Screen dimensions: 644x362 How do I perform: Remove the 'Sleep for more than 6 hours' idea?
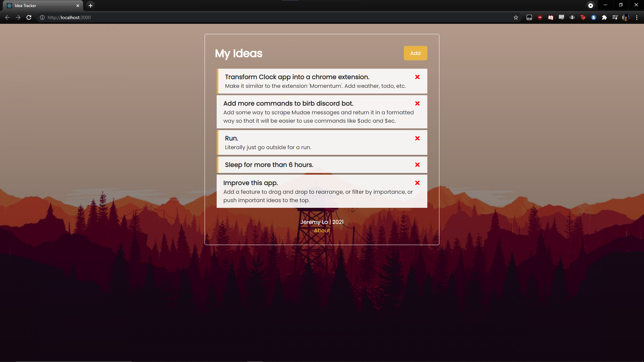point(417,165)
